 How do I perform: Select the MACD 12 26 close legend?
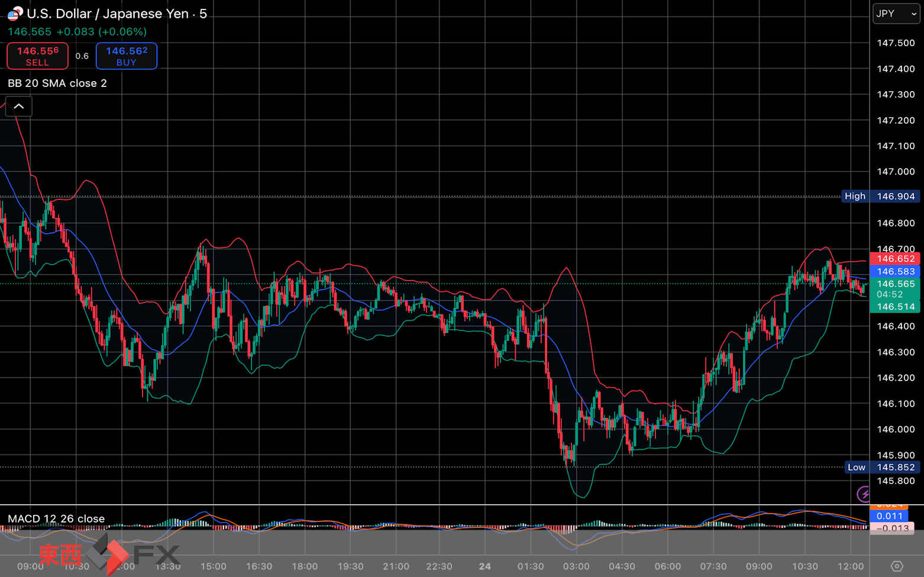click(x=56, y=518)
